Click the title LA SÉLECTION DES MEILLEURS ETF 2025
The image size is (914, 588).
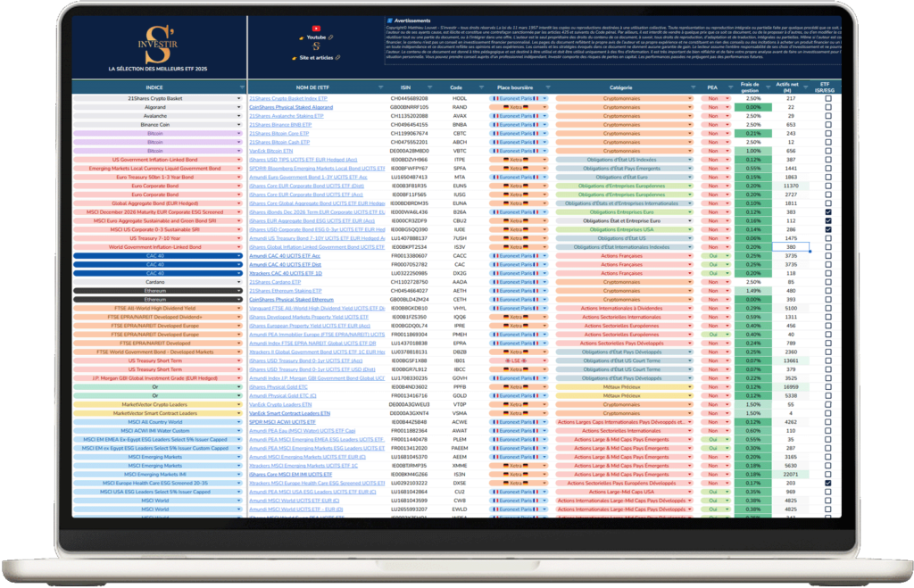coord(157,69)
